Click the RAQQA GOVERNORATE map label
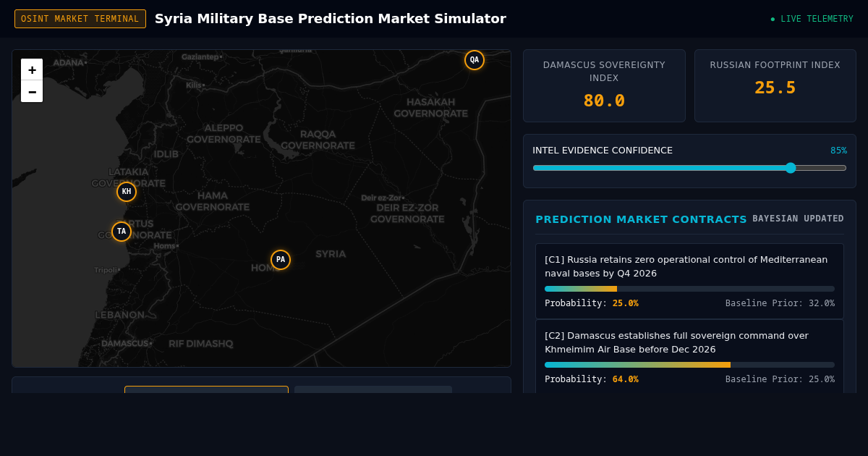 pyautogui.click(x=318, y=140)
